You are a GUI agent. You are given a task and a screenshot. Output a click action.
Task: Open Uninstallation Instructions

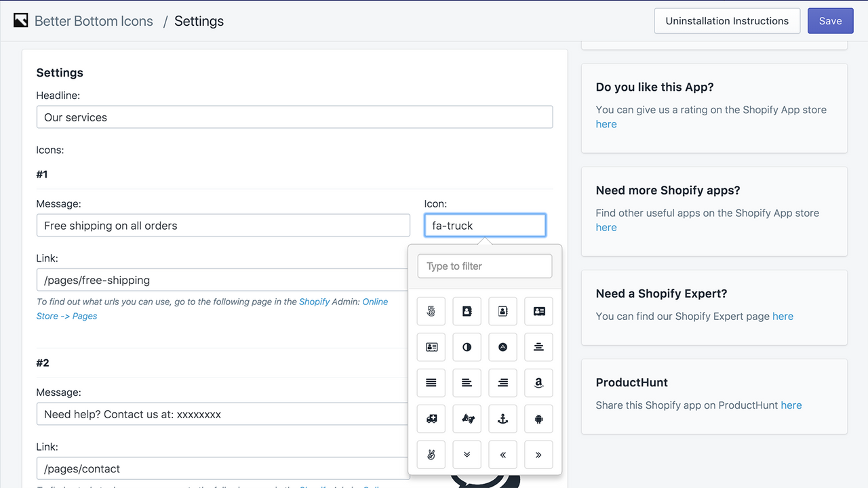[x=727, y=21]
